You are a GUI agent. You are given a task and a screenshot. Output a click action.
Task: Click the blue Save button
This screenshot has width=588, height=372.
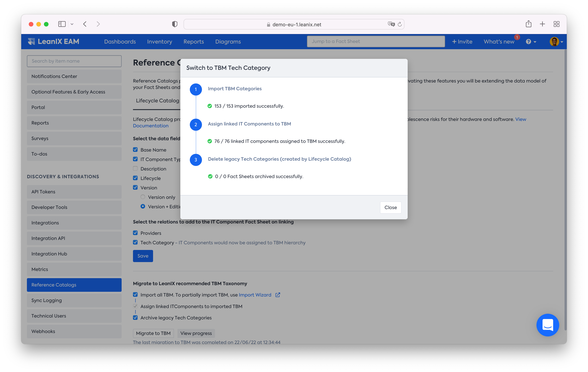143,256
